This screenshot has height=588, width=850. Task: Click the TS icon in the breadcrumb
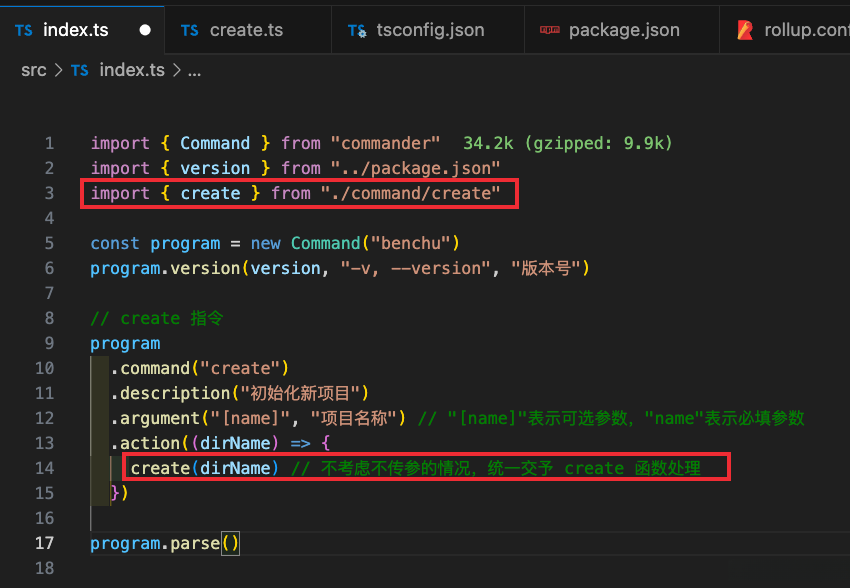80,70
